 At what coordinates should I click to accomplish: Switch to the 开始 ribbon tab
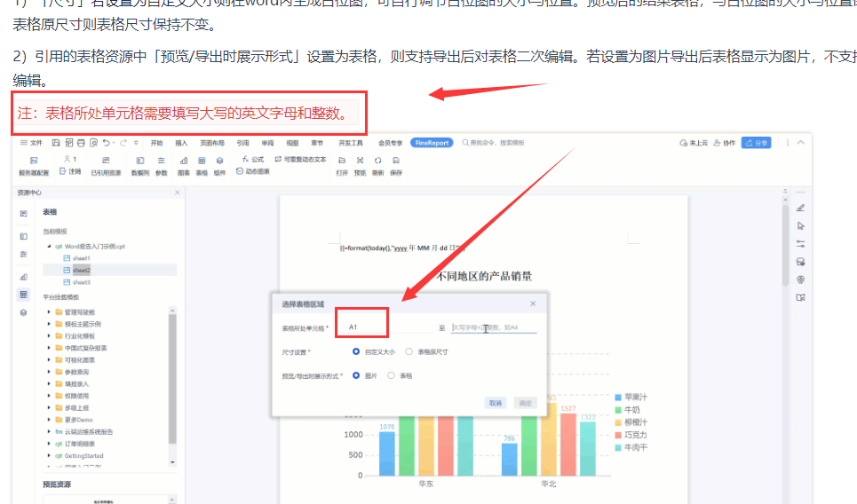click(x=157, y=143)
